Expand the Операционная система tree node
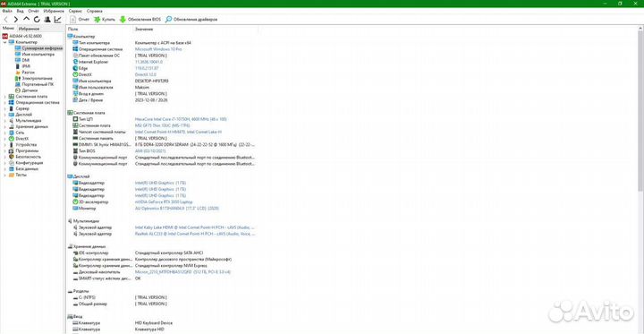Screen dimensions: 644x334 4,102
